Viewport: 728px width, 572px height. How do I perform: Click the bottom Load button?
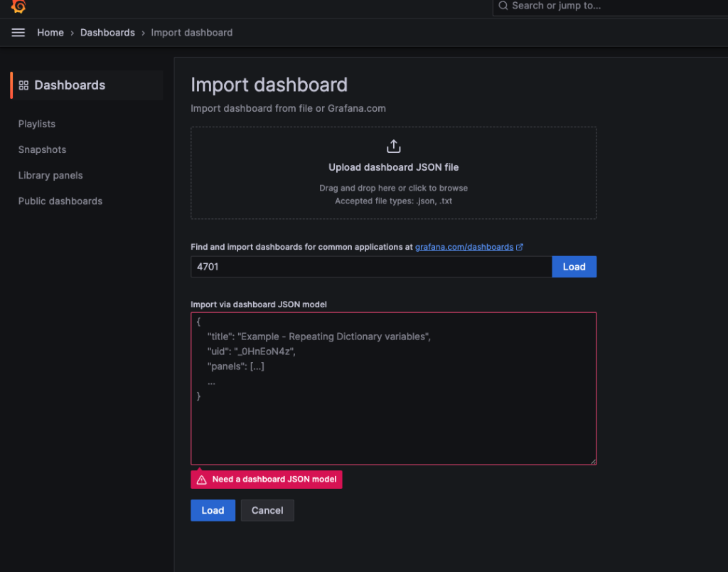[213, 510]
